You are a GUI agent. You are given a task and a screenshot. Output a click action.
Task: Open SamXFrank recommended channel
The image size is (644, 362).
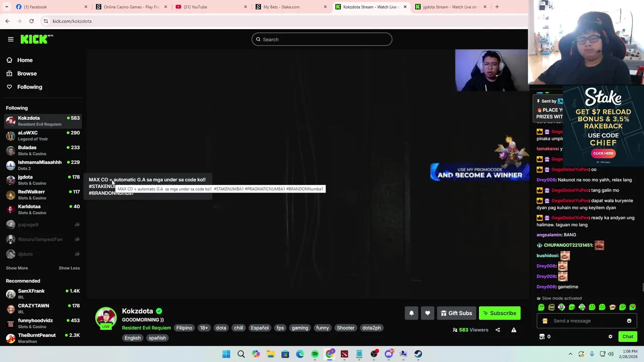43,294
